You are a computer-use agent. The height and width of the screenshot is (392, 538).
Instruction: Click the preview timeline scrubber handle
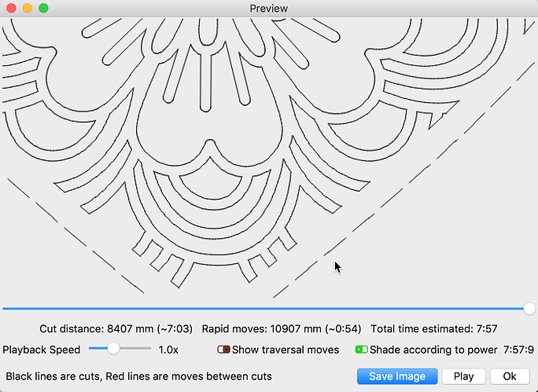(x=529, y=309)
